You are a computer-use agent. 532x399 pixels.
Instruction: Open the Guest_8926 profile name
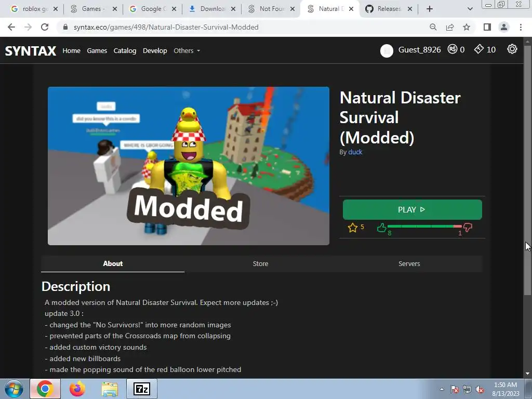[419, 50]
